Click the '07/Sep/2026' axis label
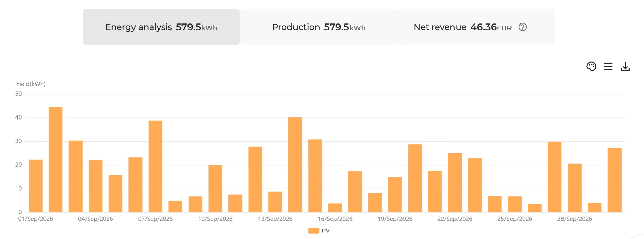 click(155, 219)
